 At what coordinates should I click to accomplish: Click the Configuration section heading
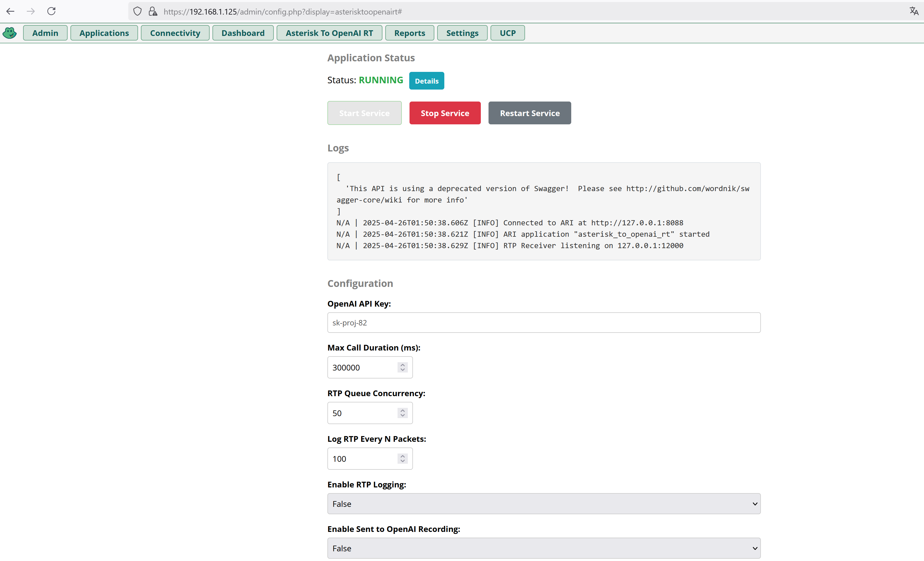click(360, 283)
